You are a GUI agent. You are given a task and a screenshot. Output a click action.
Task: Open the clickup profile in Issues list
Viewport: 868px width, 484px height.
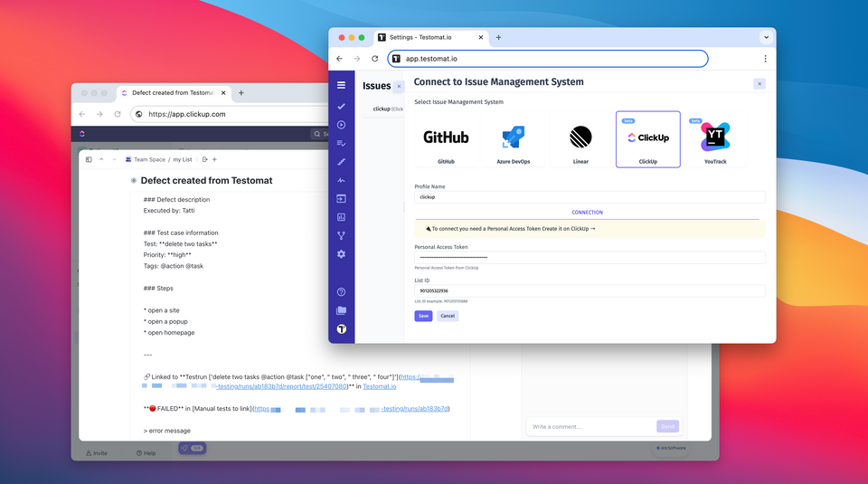pyautogui.click(x=386, y=109)
